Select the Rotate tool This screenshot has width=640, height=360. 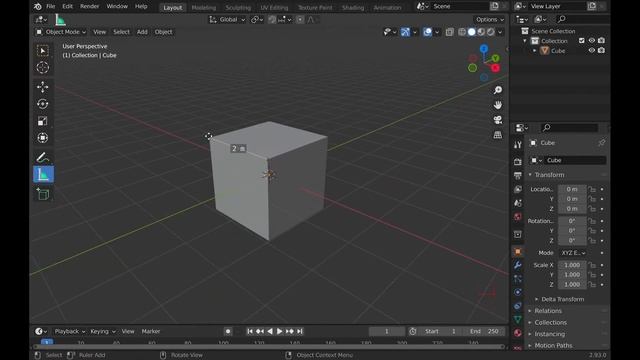tap(42, 104)
